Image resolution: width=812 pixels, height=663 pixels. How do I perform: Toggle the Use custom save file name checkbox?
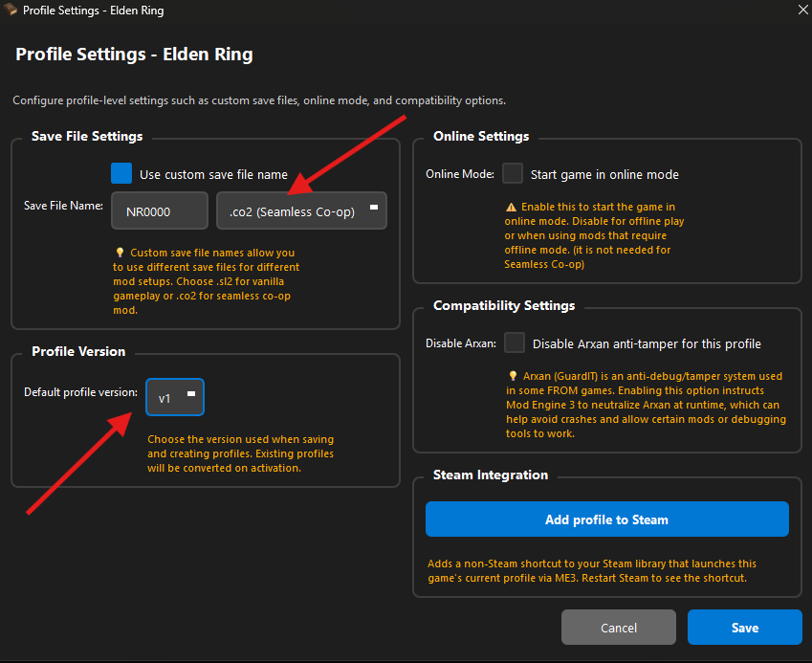click(x=121, y=174)
